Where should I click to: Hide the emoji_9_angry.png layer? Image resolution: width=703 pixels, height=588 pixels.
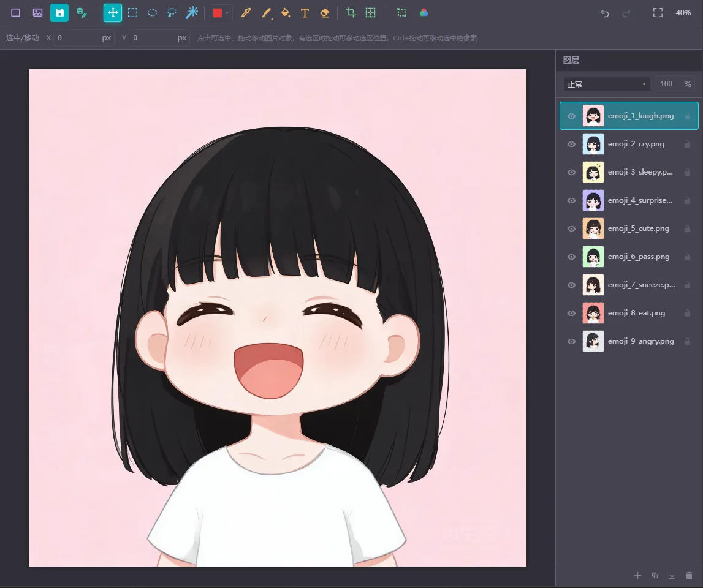tap(571, 342)
